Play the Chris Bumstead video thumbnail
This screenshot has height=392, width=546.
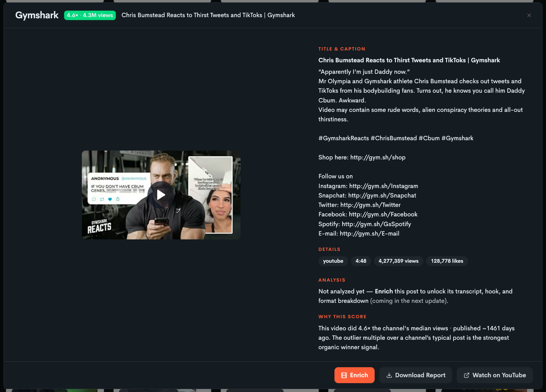point(161,195)
